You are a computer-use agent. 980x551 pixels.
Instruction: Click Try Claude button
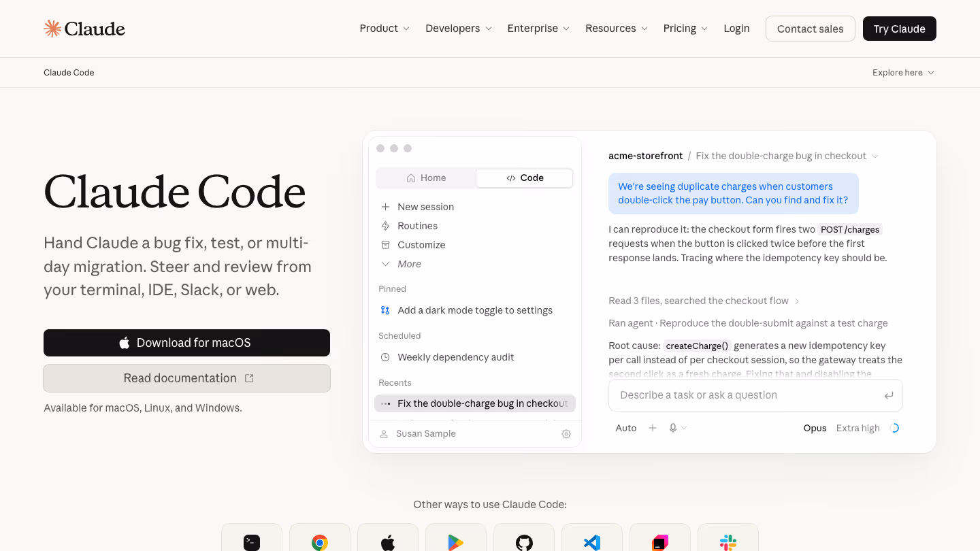pyautogui.click(x=900, y=29)
